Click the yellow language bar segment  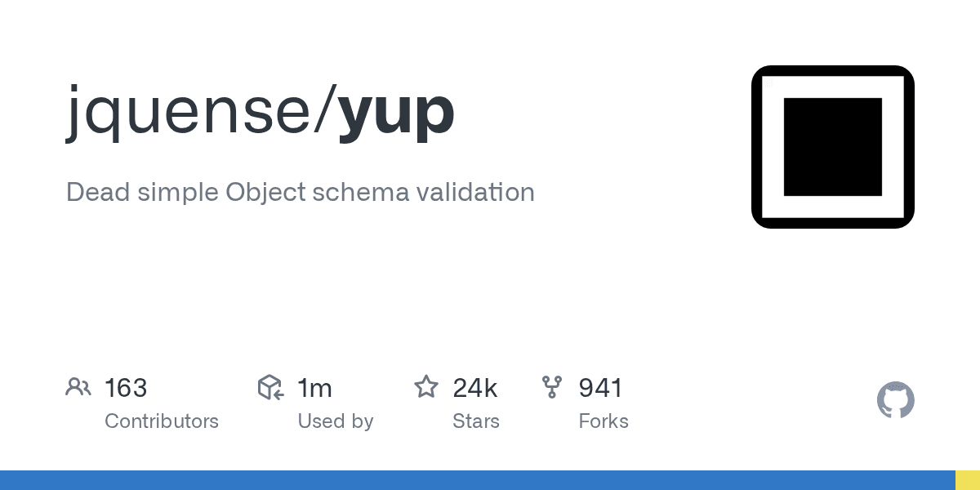[x=968, y=480]
